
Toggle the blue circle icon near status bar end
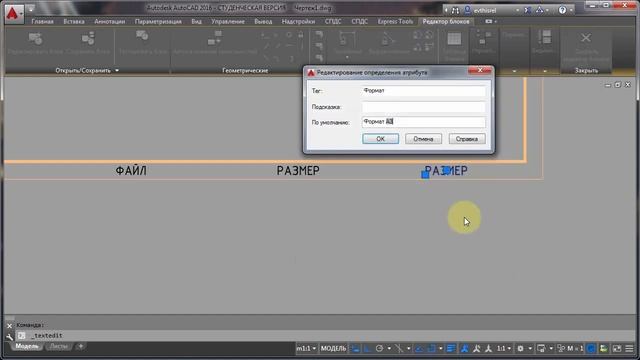point(591,349)
